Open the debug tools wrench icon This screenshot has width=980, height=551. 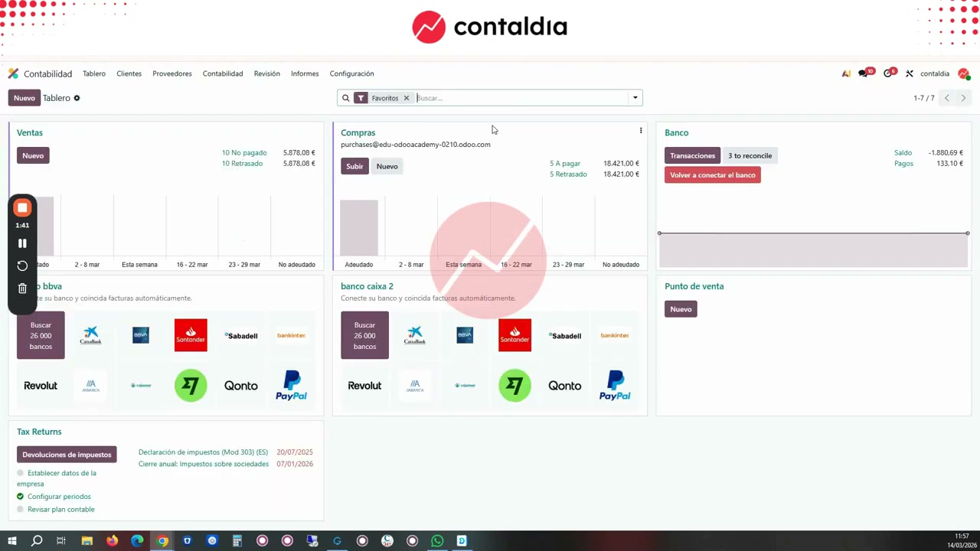pyautogui.click(x=909, y=73)
